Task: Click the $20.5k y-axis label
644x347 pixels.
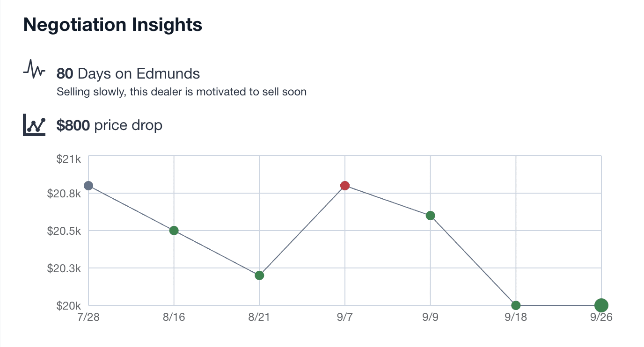Action: pos(65,231)
